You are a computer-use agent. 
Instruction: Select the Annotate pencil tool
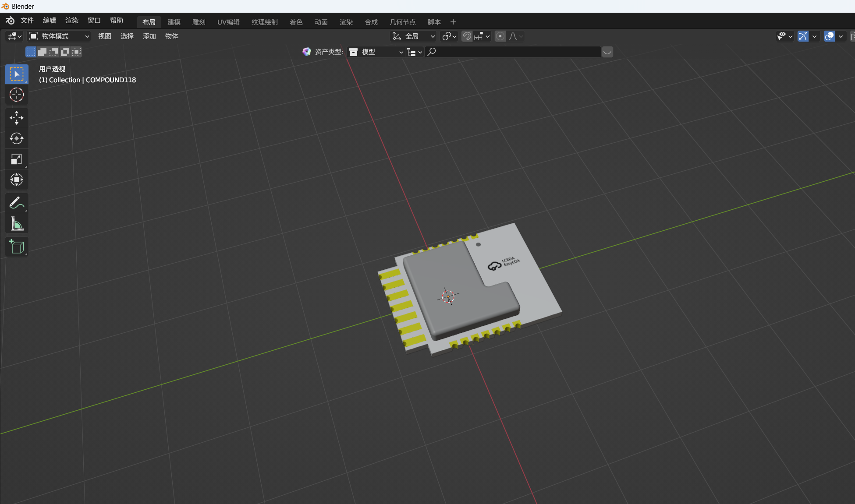click(x=17, y=203)
